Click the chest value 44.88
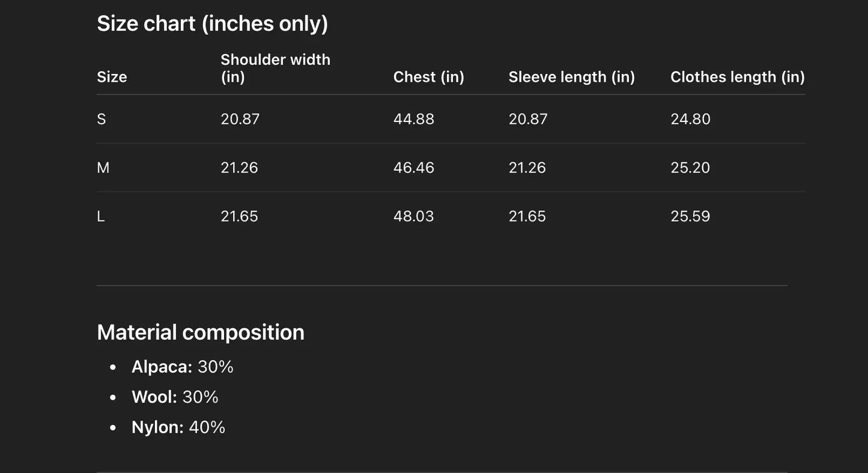The width and height of the screenshot is (868, 473). tap(413, 119)
